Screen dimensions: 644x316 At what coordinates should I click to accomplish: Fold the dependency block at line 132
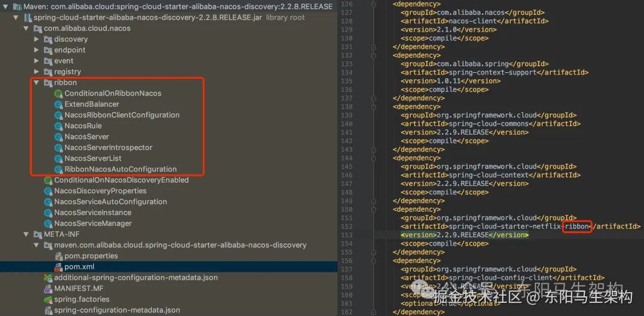pyautogui.click(x=373, y=55)
